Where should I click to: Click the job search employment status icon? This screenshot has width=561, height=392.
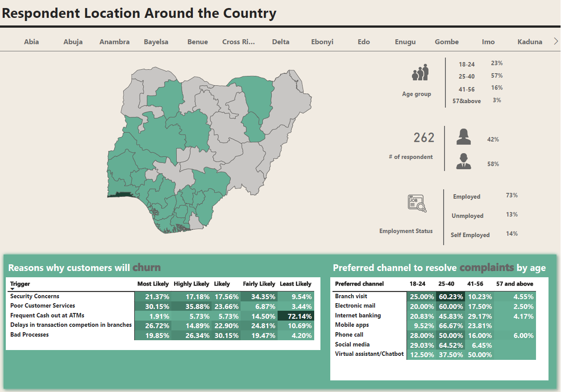click(417, 203)
